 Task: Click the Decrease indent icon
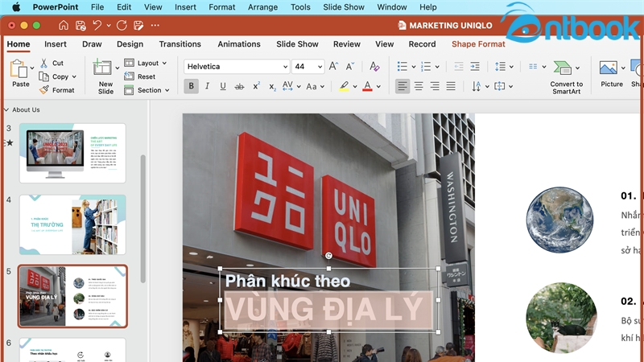click(x=458, y=66)
